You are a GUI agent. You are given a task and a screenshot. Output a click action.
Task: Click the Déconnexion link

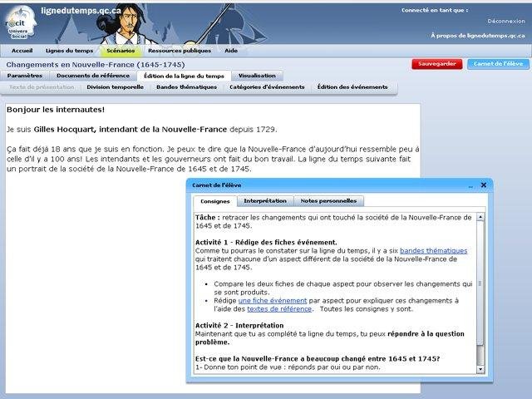[x=506, y=21]
